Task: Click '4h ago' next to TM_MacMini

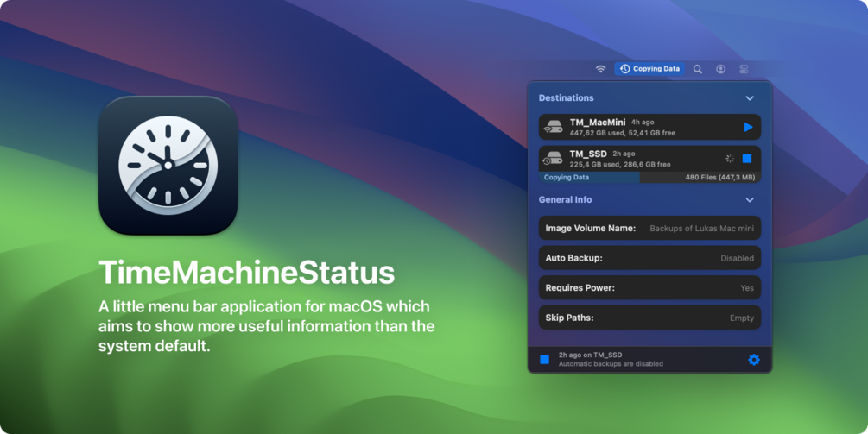Action: [643, 123]
